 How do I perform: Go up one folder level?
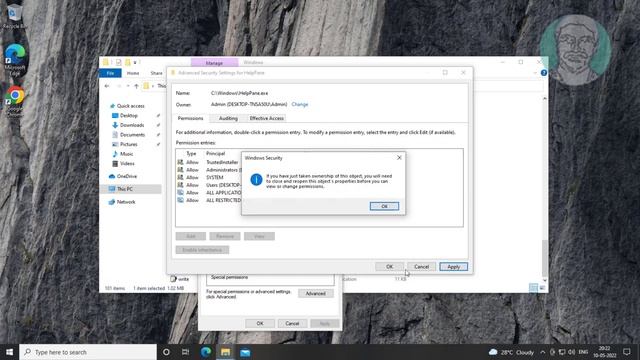pos(136,86)
